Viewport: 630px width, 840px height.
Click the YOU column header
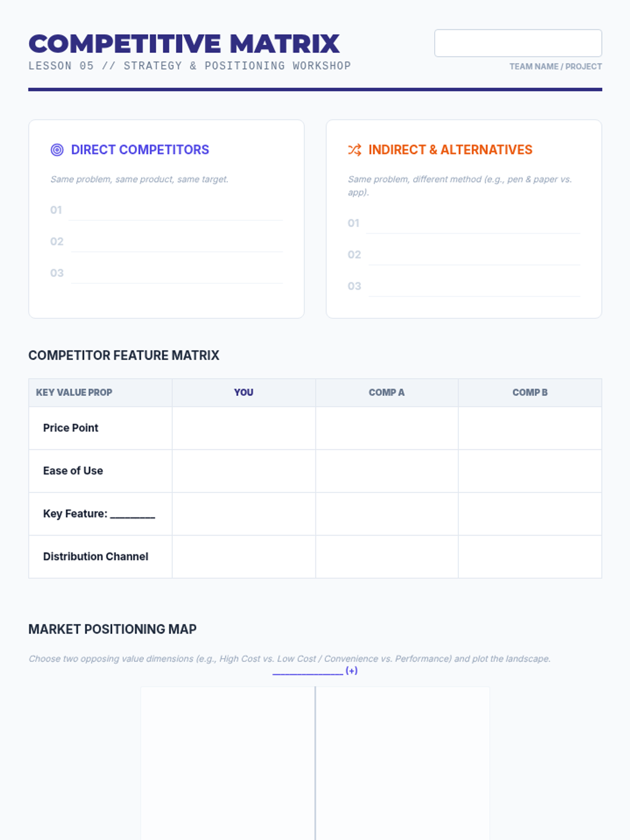coord(244,393)
